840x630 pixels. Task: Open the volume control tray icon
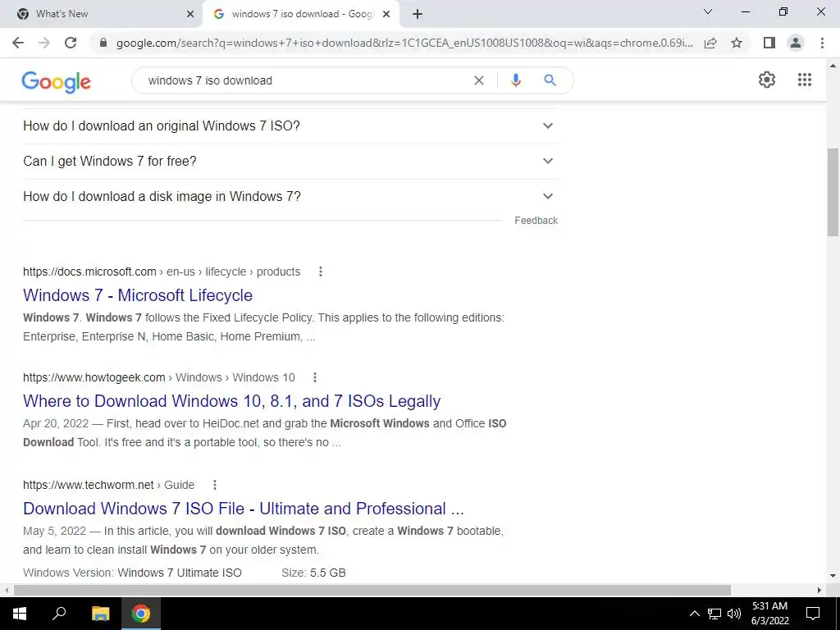point(734,614)
